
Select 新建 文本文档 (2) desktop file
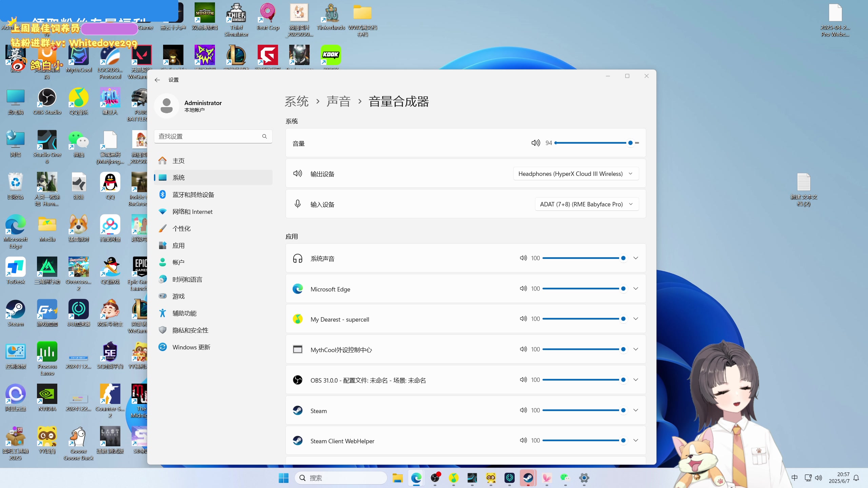tap(804, 190)
